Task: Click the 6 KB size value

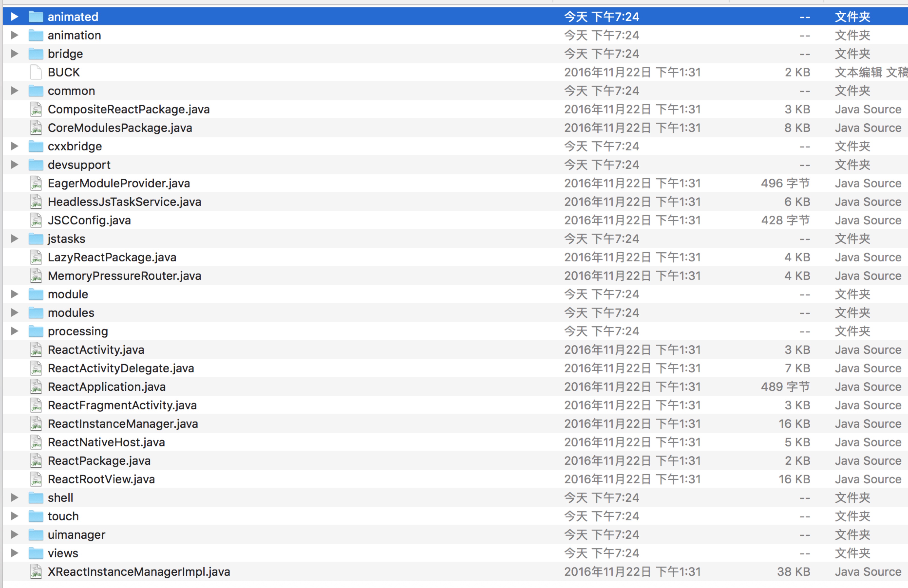Action: pos(797,202)
